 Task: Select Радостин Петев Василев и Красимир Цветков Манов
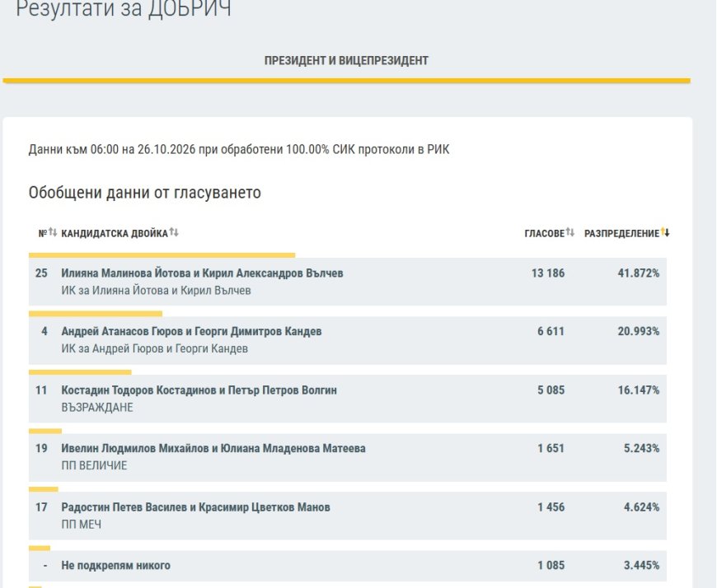[x=195, y=507]
